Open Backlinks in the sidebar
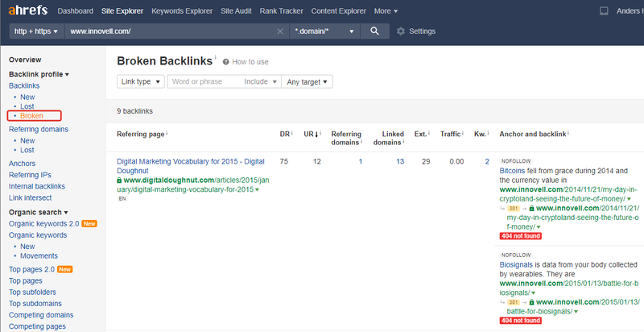Viewport: 644px width, 332px height. click(x=24, y=86)
